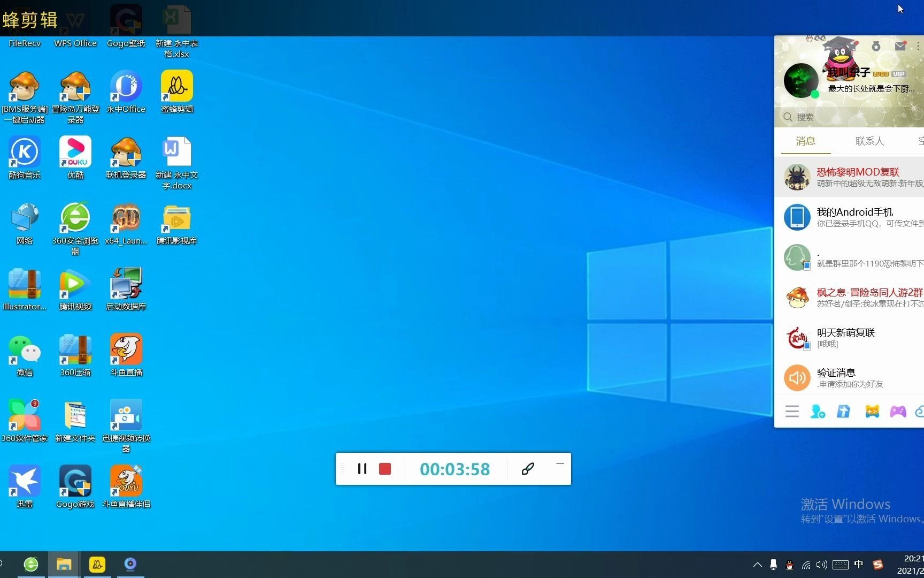Click QQ profile avatar picture
This screenshot has width=924, height=578.
(x=801, y=81)
